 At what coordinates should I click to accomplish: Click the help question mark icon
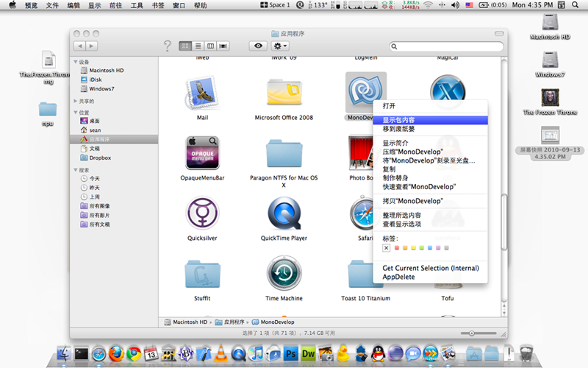coord(168,46)
